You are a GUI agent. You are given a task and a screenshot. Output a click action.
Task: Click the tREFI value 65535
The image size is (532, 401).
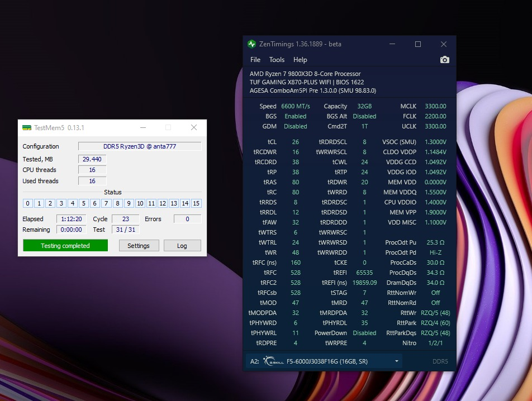coord(364,273)
